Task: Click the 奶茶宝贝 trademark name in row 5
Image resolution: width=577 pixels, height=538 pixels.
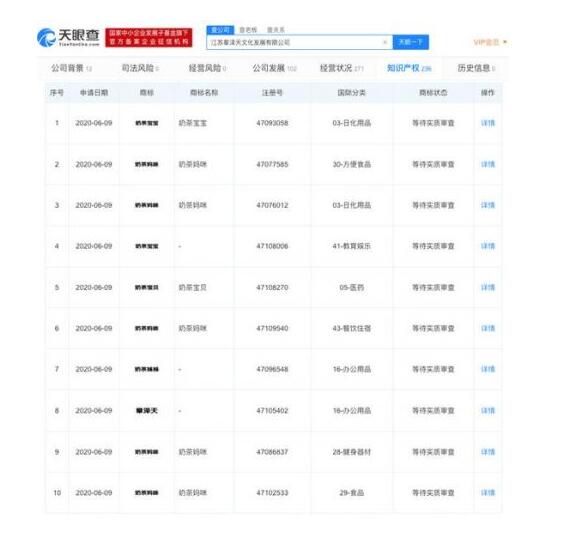Action: (192, 287)
